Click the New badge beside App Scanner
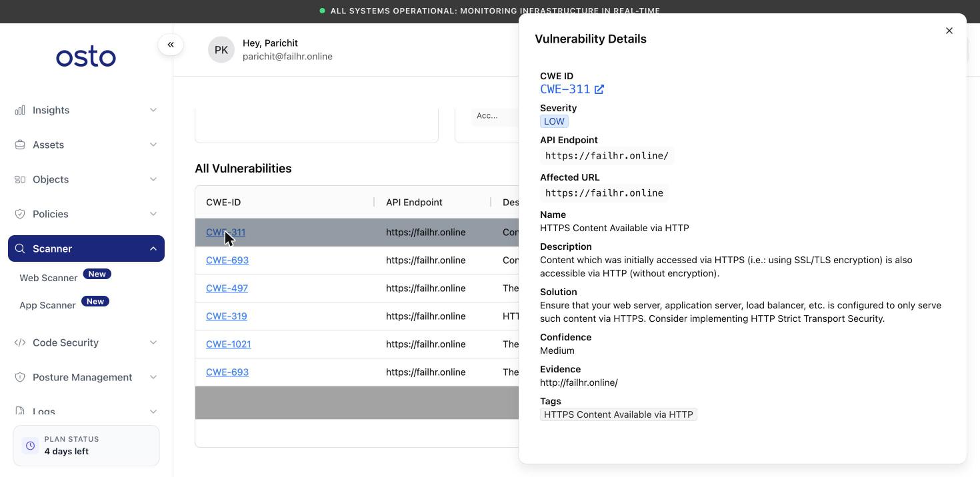This screenshot has width=980, height=477. 95,301
